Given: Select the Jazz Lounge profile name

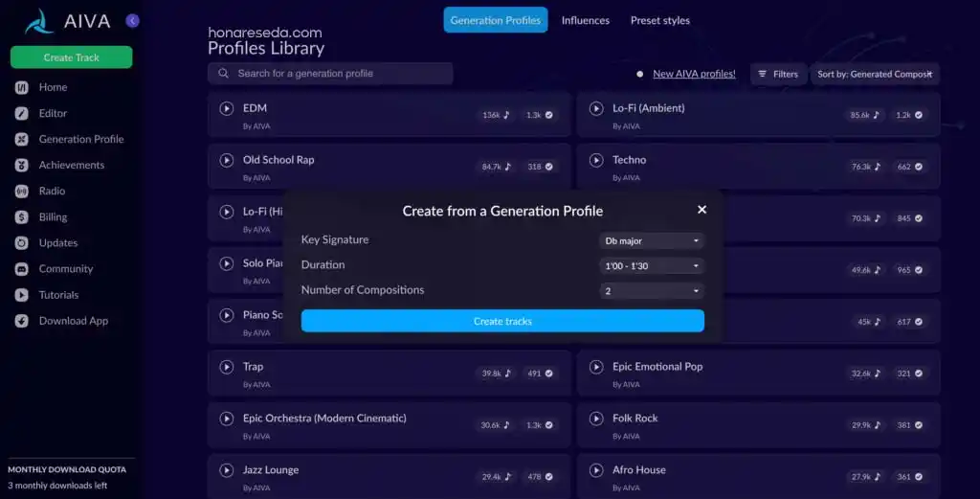Looking at the screenshot, I should coord(271,470).
